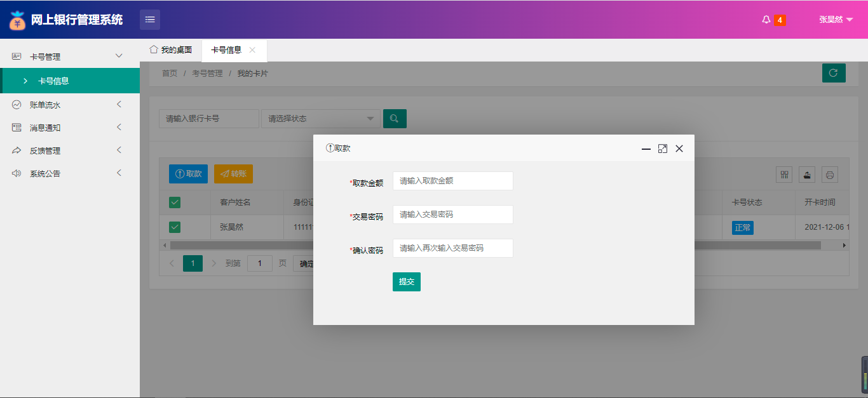
Task: Open the 请选择状态 dropdown
Action: pos(321,119)
